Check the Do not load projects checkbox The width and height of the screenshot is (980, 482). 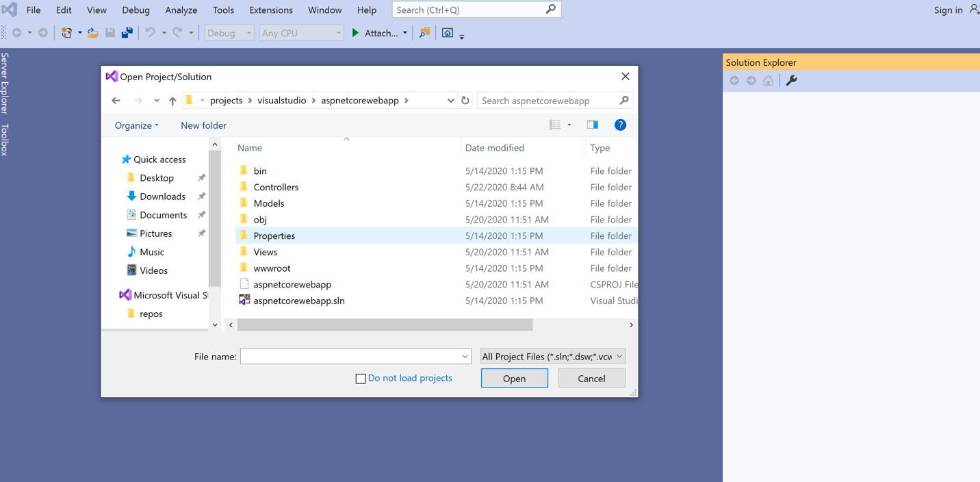pos(361,379)
